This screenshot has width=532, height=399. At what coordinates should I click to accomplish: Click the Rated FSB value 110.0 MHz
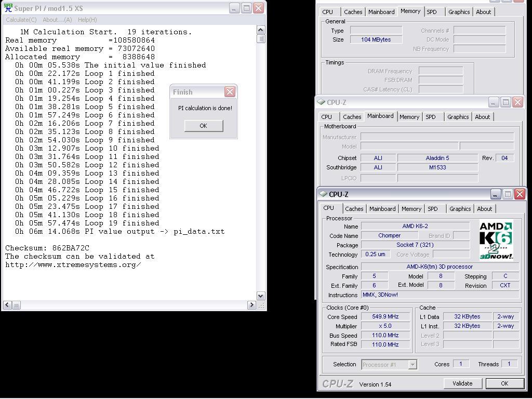385,344
